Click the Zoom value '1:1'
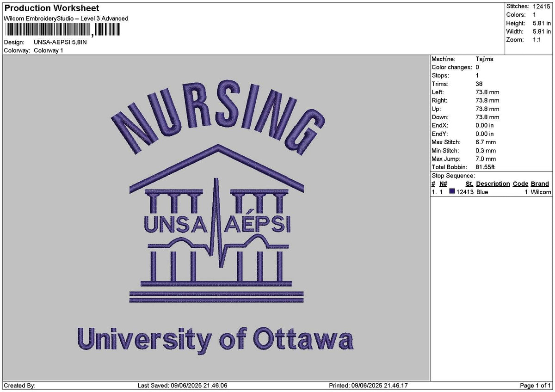 click(538, 40)
